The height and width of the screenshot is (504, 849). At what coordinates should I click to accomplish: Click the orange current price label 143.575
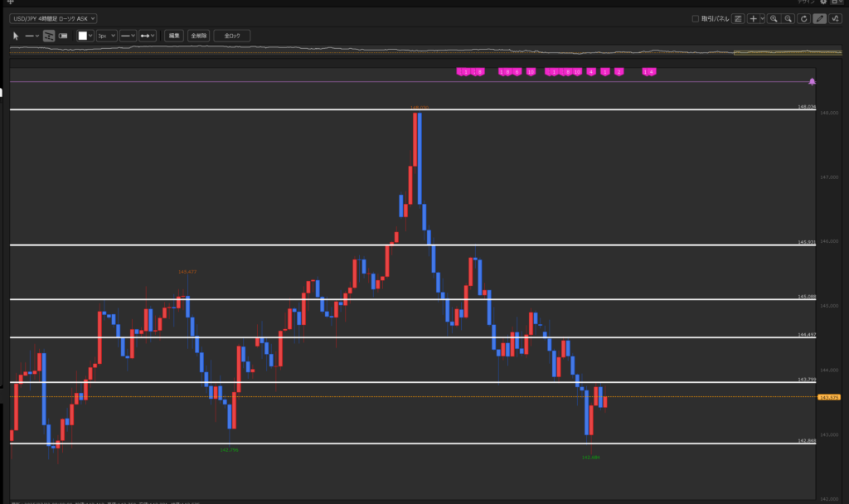point(828,397)
